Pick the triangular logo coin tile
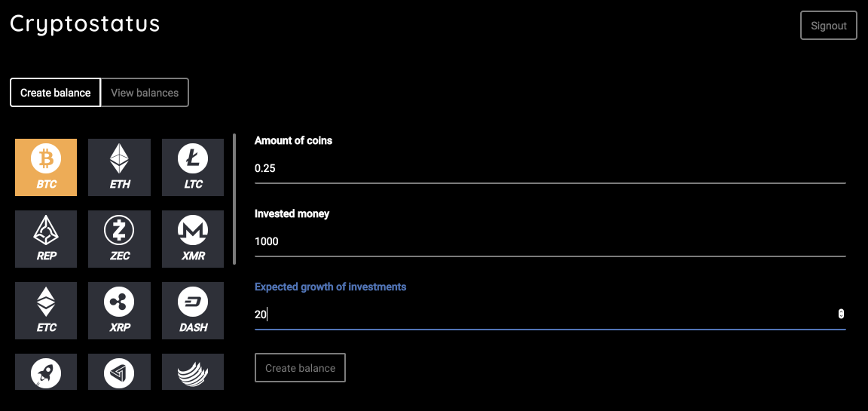The width and height of the screenshot is (868, 411). coord(119,372)
